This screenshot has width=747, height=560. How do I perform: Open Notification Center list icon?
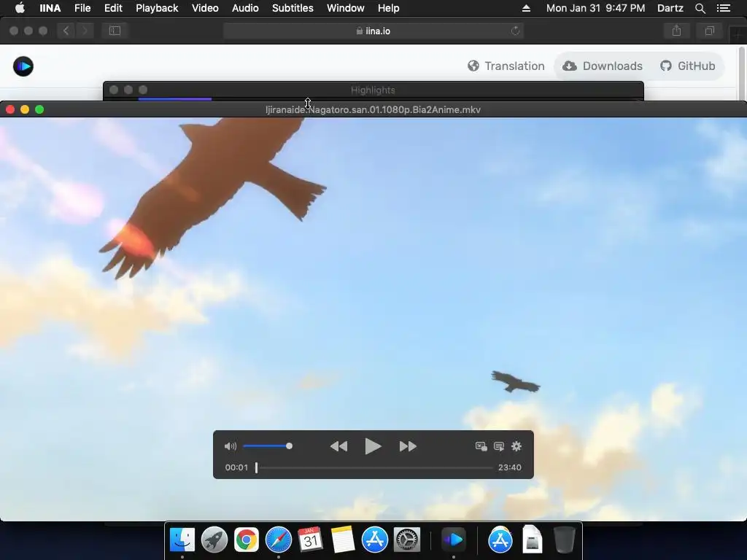pyautogui.click(x=724, y=8)
